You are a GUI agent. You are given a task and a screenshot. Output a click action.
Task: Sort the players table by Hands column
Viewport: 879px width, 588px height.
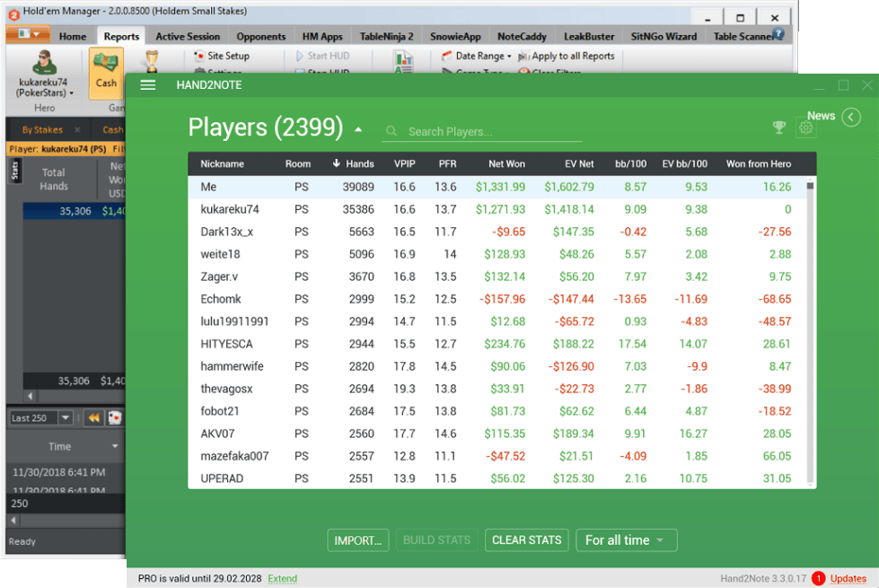[353, 163]
